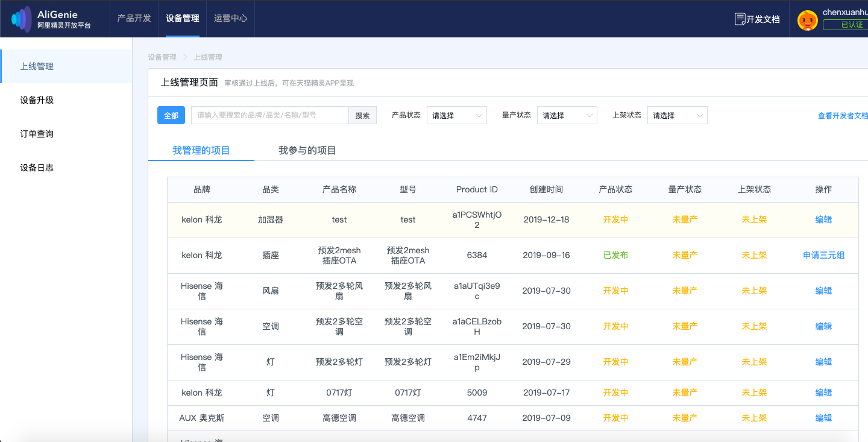Screen dimensions: 868x442
Task: Click the 2019-07-09 date cell
Action: 546,418
